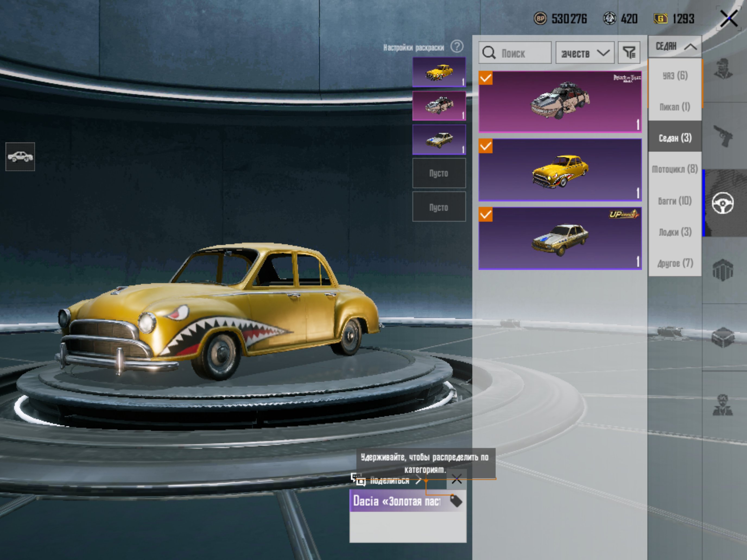Viewport: 747px width, 560px height.
Task: Click the price tag icon on Dacia
Action: [x=456, y=501]
